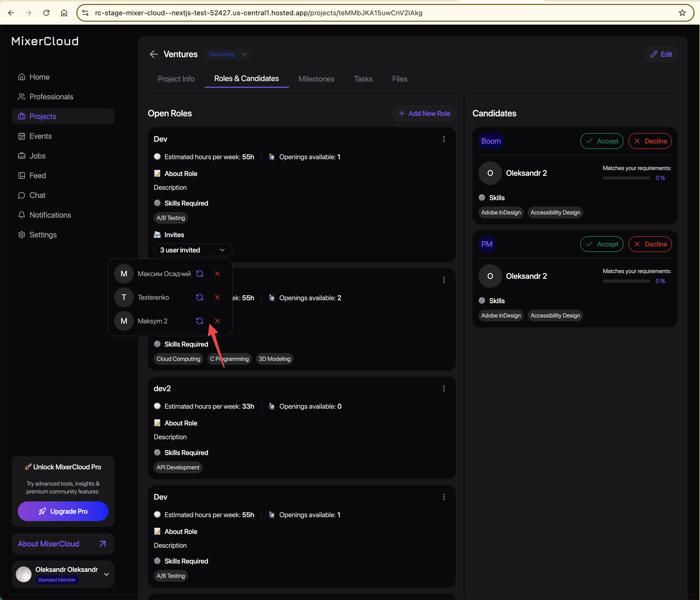700x600 pixels.
Task: Resend invite to Максим Осадчий
Action: (200, 274)
